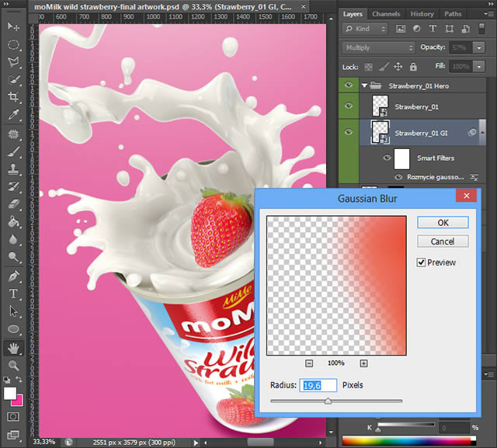This screenshot has height=448, width=497.
Task: Toggle Quick Mask mode
Action: 13,417
